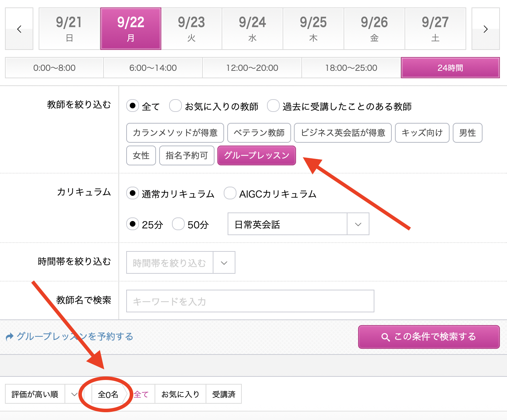Enable the ベテラン教師 filter tag
Screen dimensions: 507x420
click(x=259, y=133)
